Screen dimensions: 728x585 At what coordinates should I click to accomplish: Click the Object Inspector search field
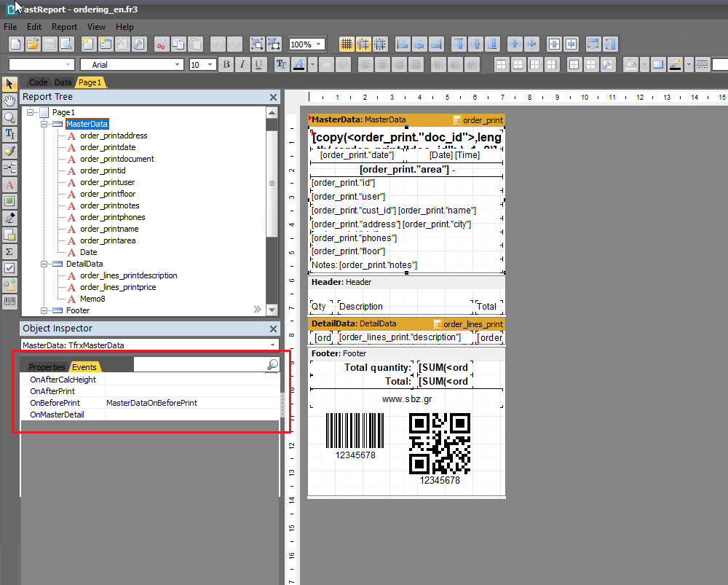click(x=200, y=365)
